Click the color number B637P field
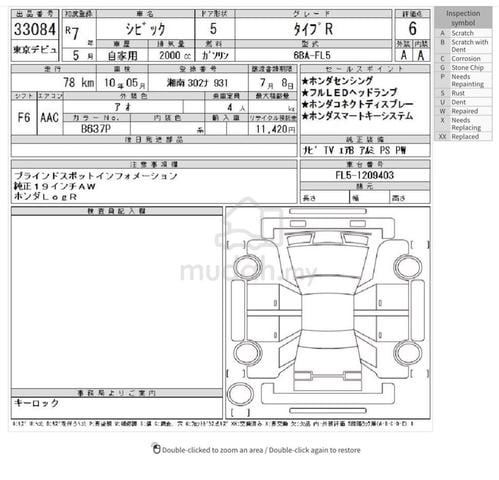This screenshot has height=480, width=499. pos(97,129)
